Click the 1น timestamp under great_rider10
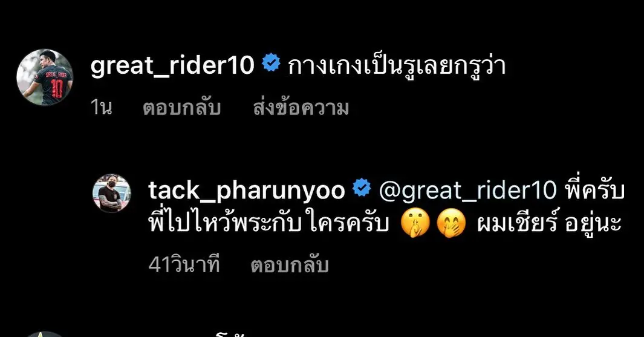 [101, 108]
